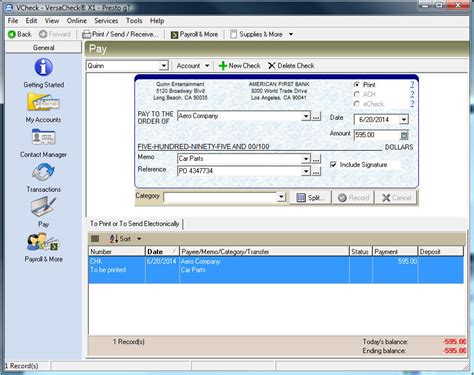Image resolution: width=474 pixels, height=375 pixels.
Task: Open the Account dropdown menu
Action: tap(193, 66)
